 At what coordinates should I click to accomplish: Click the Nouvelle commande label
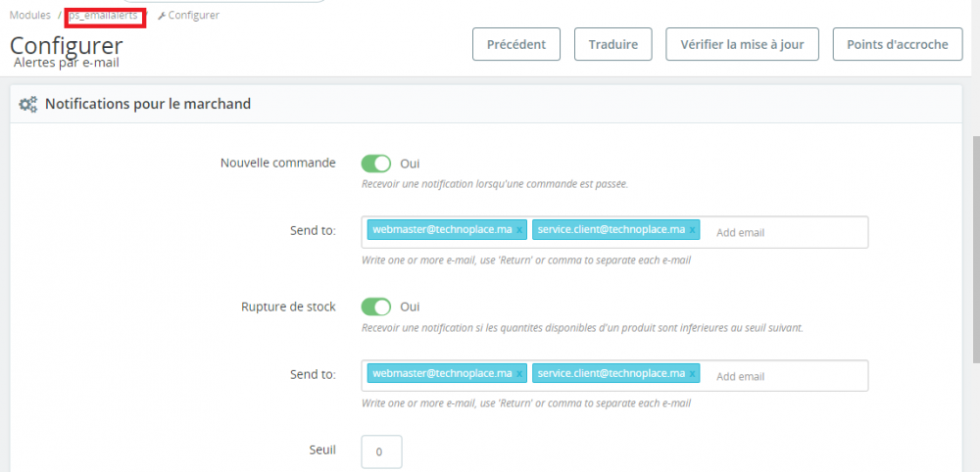click(x=278, y=163)
